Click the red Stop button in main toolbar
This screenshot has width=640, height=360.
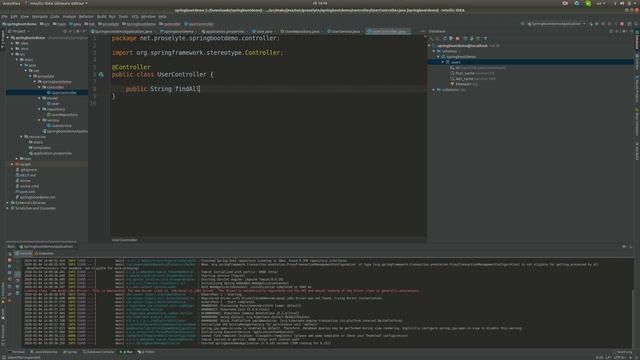pyautogui.click(x=622, y=24)
